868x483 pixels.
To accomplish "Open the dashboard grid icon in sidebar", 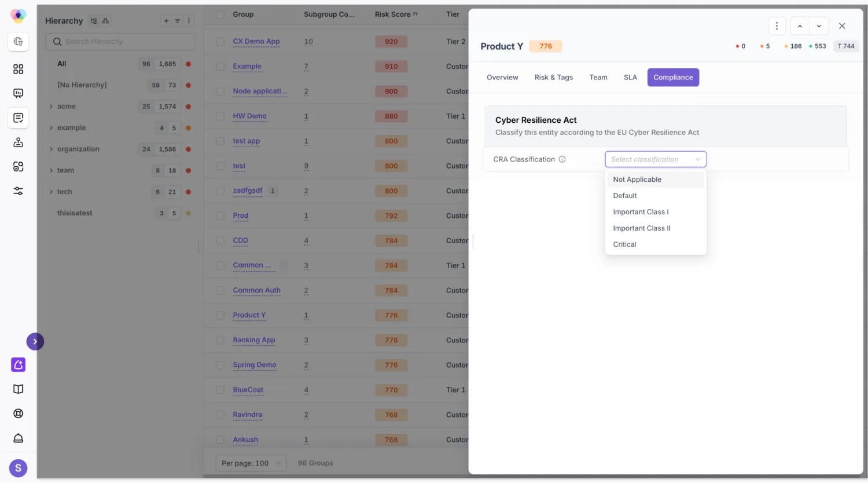I will tap(18, 69).
